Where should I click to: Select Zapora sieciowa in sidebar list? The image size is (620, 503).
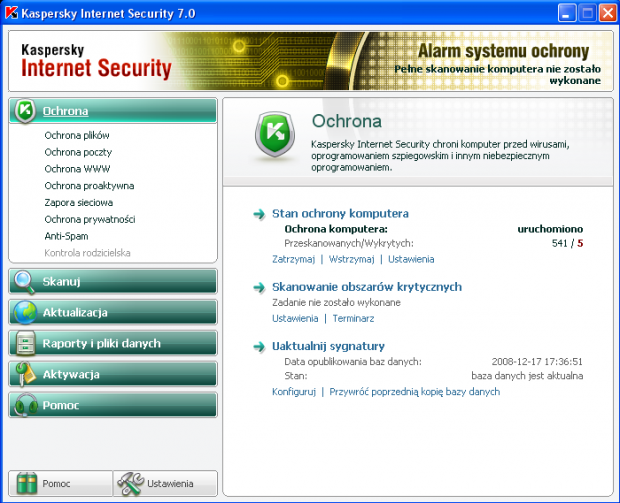pos(78,202)
